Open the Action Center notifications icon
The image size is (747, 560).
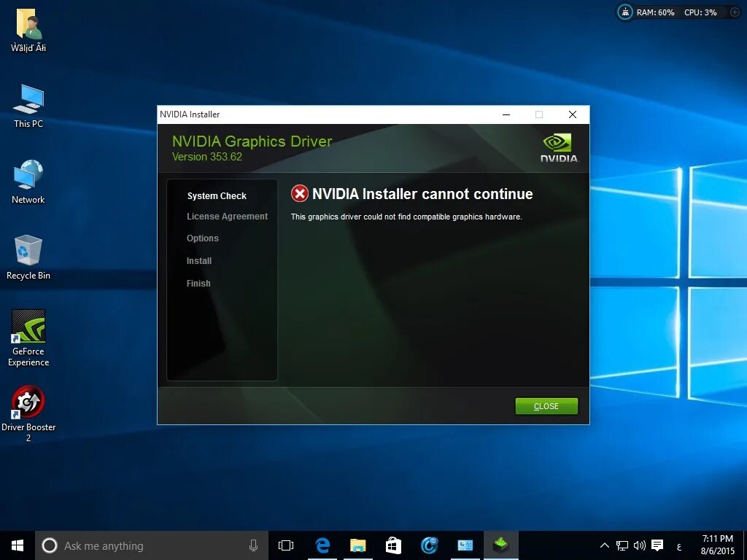(x=657, y=545)
